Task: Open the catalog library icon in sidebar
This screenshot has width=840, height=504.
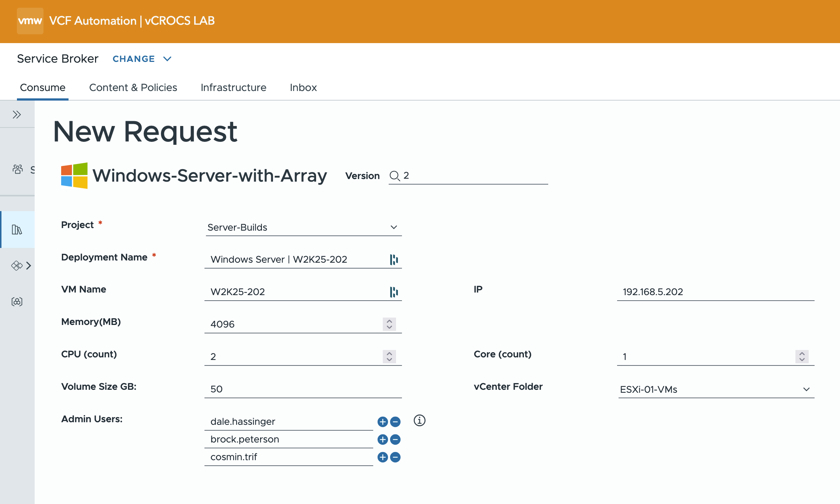Action: (x=17, y=230)
